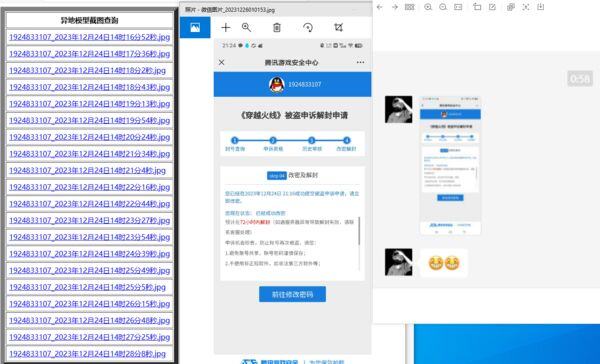The width and height of the screenshot is (600, 364).
Task: Go to previous image with left arrow
Action: click(x=380, y=7)
